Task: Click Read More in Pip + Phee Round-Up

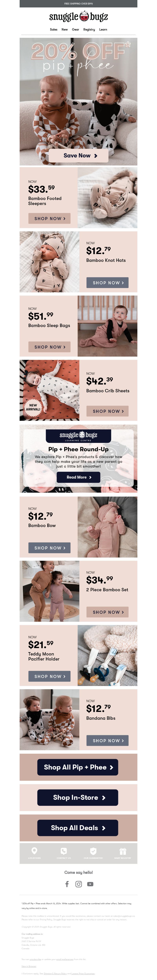Action: click(x=78, y=477)
